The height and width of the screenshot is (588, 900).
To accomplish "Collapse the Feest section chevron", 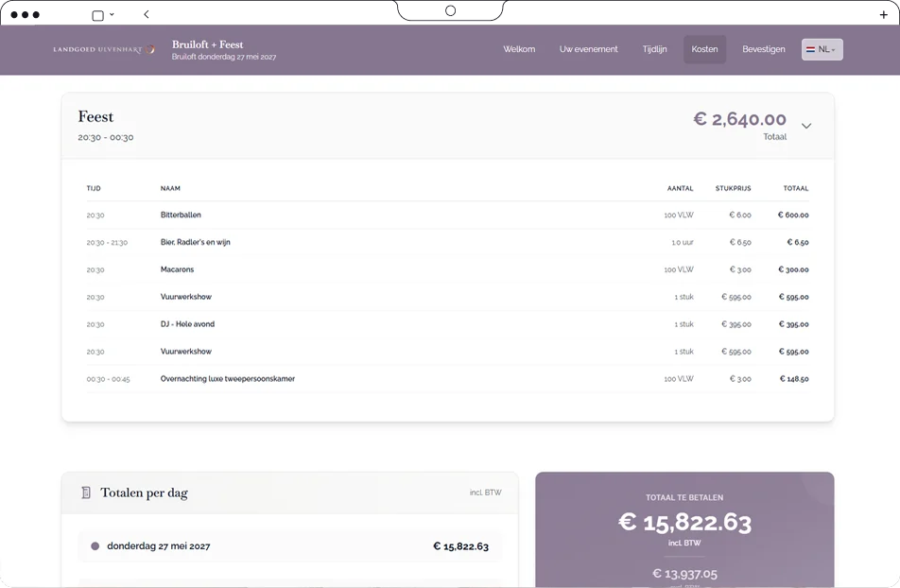I will click(x=806, y=126).
